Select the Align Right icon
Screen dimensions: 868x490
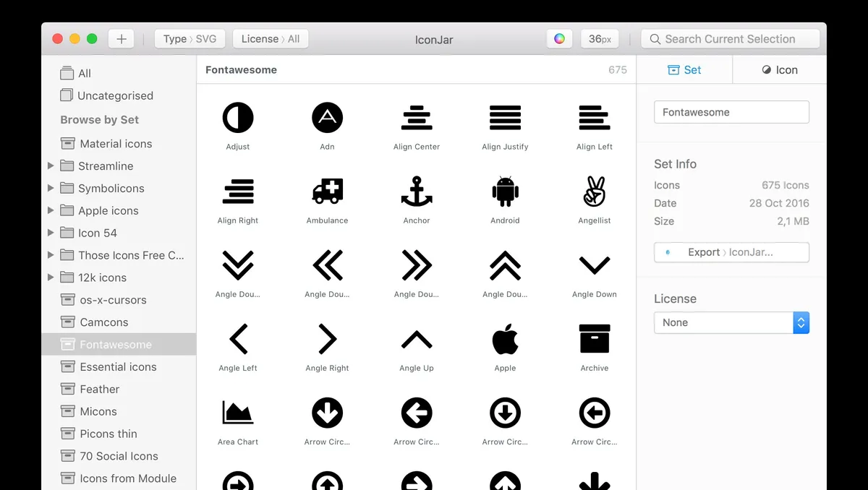click(x=238, y=192)
